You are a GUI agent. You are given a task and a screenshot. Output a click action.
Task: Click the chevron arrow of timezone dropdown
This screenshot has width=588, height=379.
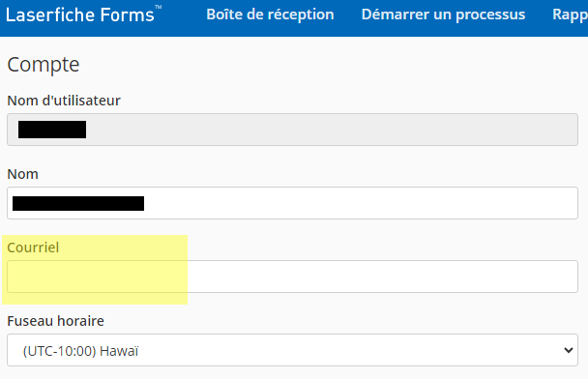[569, 351]
